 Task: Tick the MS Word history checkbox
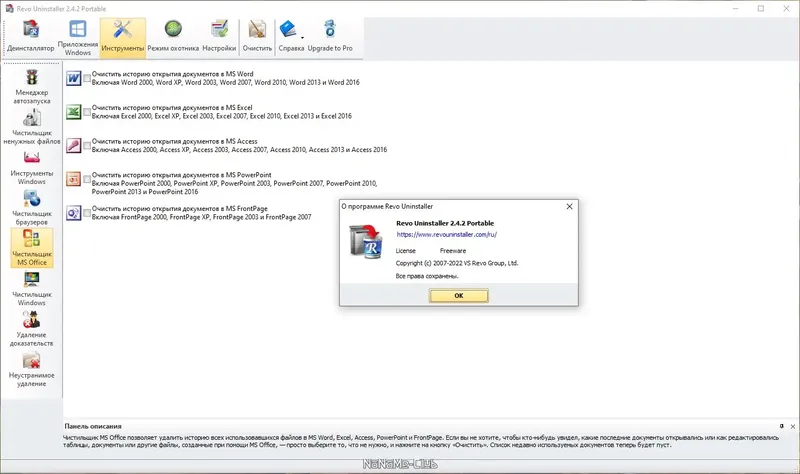(87, 78)
